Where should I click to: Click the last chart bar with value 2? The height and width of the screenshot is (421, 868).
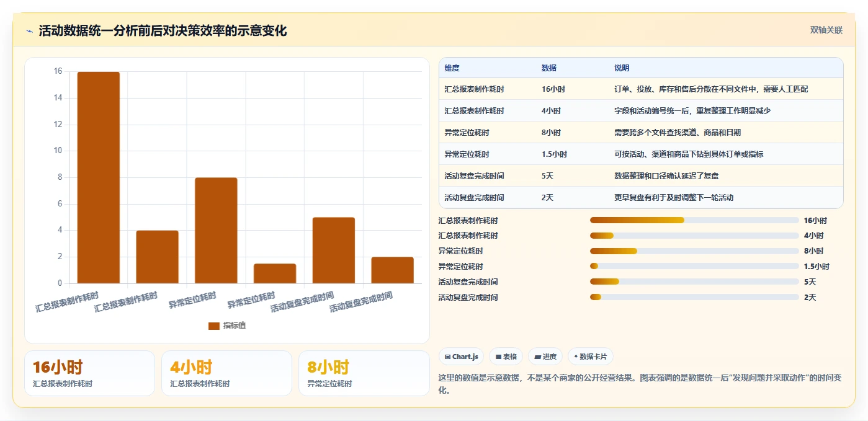tap(392, 270)
